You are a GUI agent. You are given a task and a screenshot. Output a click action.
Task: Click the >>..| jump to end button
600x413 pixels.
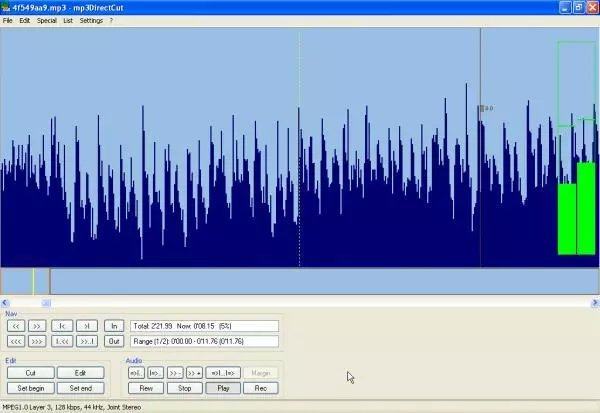(87, 341)
